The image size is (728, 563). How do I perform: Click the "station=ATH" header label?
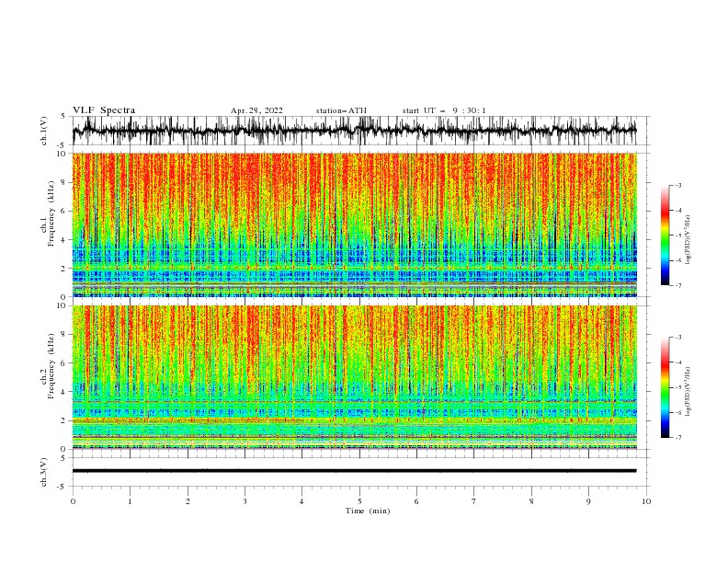341,110
